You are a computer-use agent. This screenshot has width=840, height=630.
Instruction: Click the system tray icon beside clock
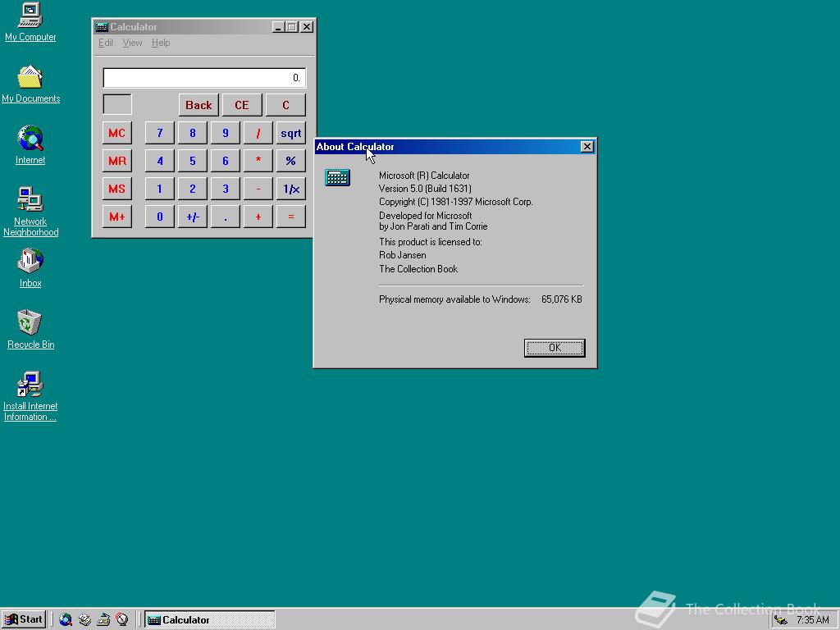click(781, 620)
